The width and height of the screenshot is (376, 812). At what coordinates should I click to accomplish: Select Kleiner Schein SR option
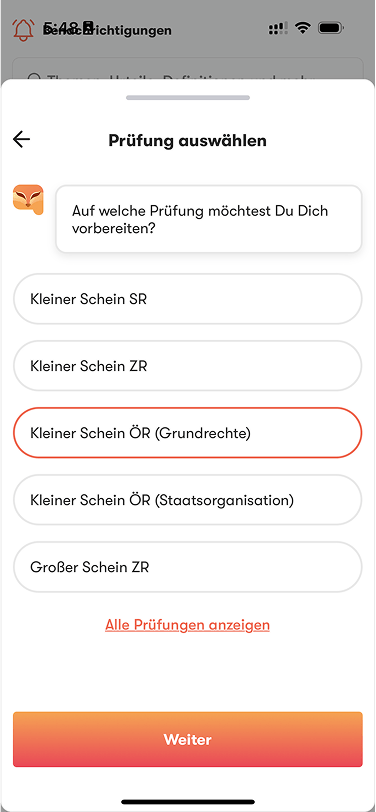(187, 299)
